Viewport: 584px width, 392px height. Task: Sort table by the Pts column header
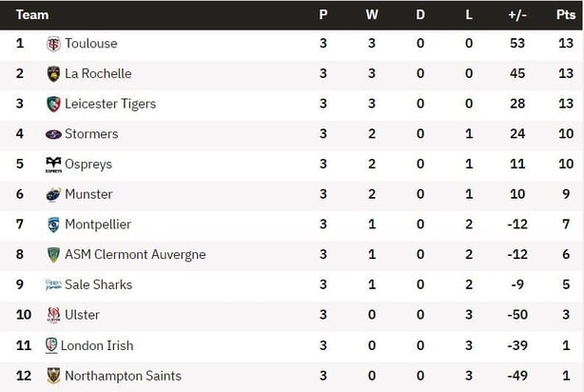tap(566, 15)
